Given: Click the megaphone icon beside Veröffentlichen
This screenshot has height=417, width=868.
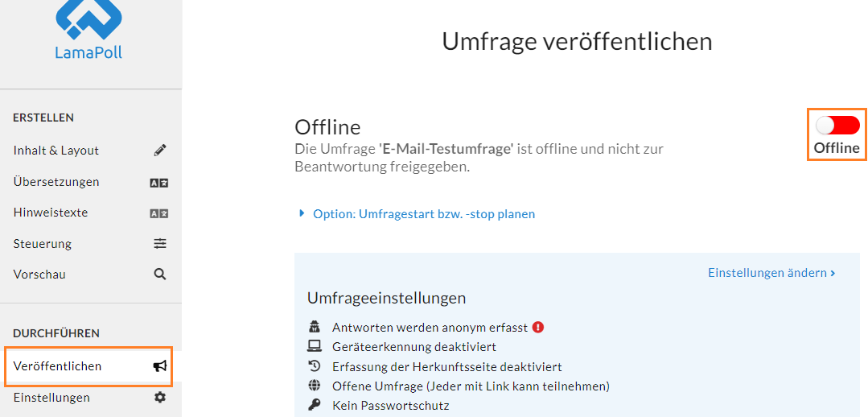Looking at the screenshot, I should (x=160, y=366).
